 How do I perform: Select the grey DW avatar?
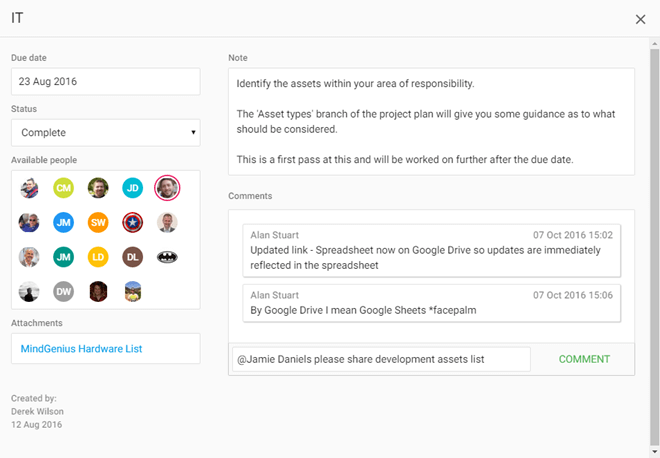[x=64, y=291]
